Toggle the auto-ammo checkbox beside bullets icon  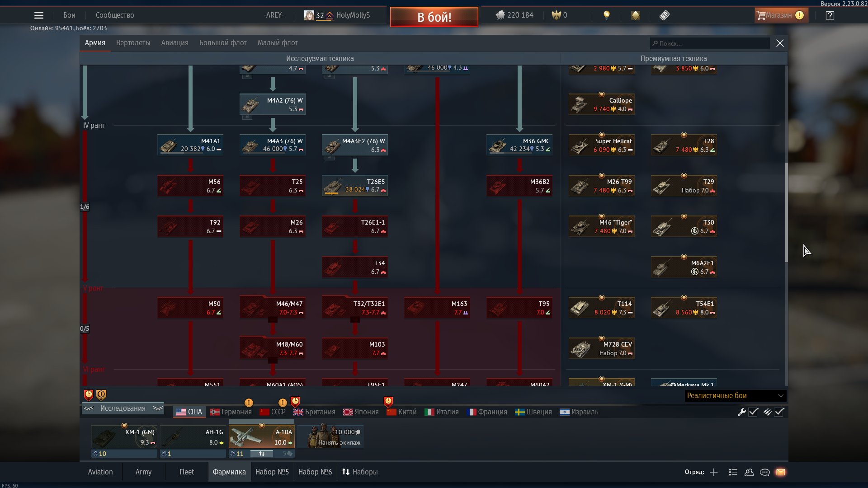(x=779, y=412)
